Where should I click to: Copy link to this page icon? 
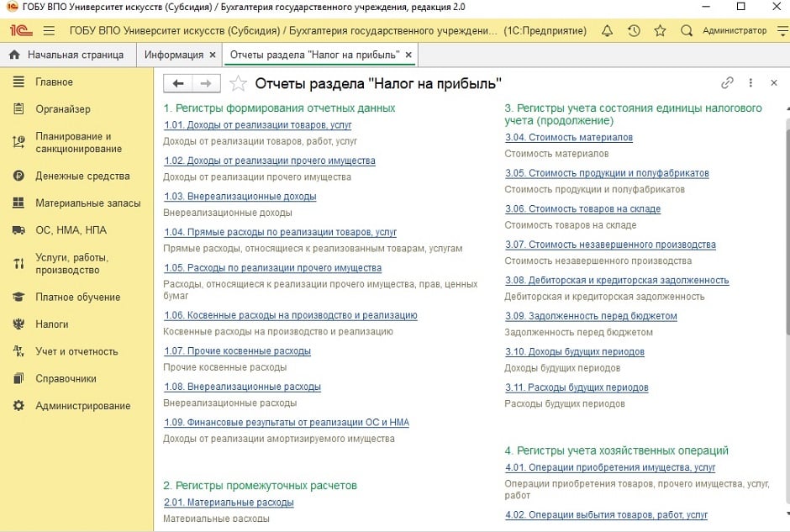point(728,83)
